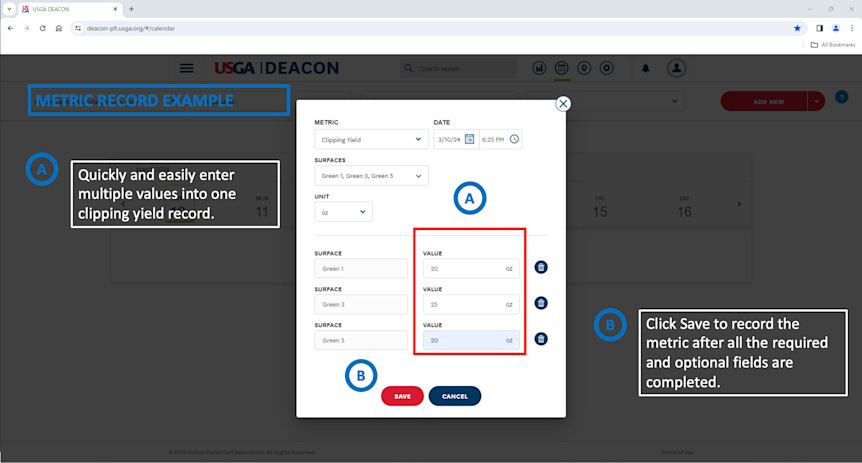Open the blue help question icon
The height and width of the screenshot is (463, 862).
pos(842,97)
